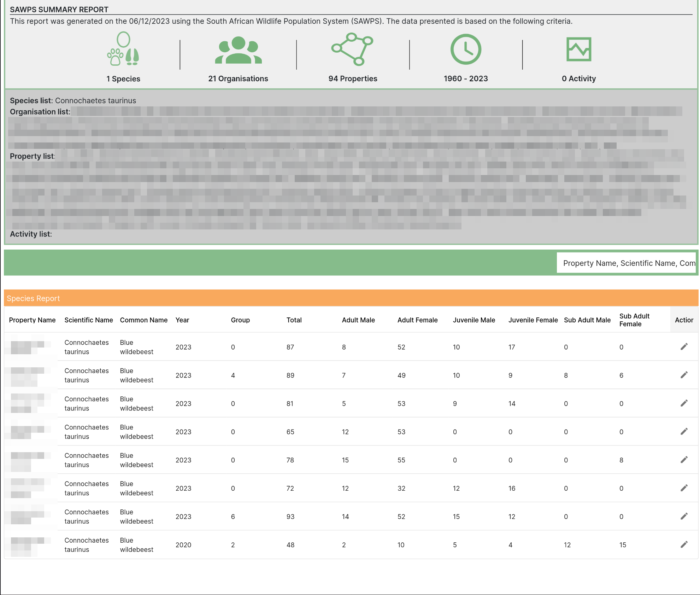The image size is (700, 595).
Task: Edit the row with total 81
Action: coord(684,403)
